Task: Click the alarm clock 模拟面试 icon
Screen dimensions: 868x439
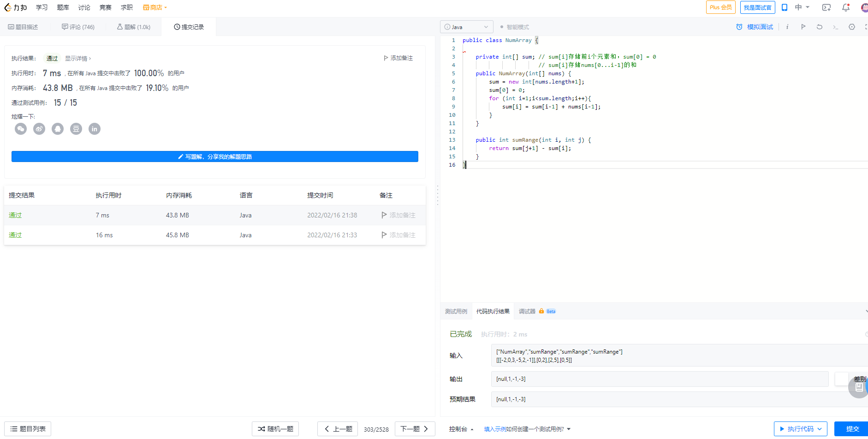Action: tap(739, 27)
